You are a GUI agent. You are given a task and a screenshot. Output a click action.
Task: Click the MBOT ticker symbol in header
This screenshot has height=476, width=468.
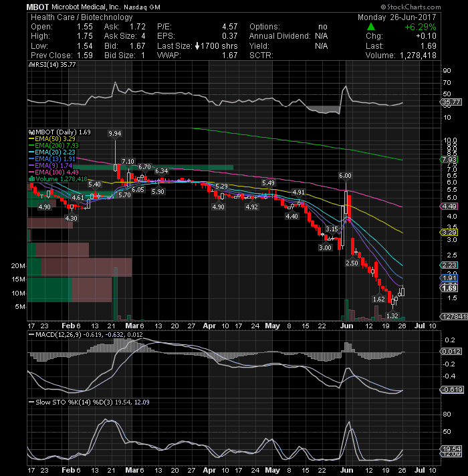point(37,7)
